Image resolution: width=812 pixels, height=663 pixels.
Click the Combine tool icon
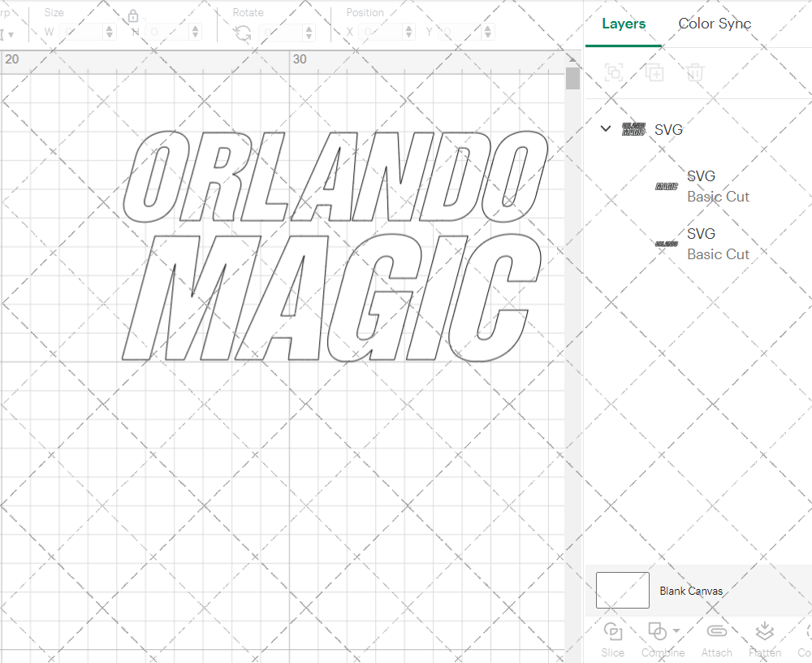tap(657, 632)
